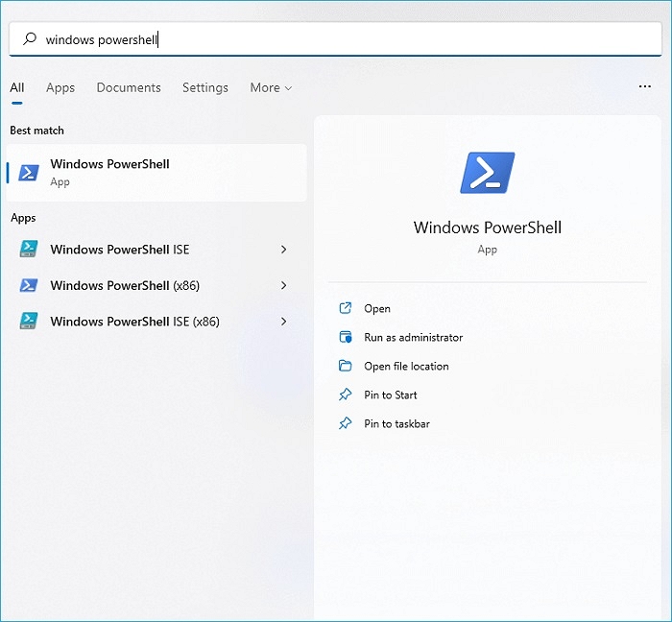Click the Pin to Start pin icon
Viewport: 672px width, 622px height.
click(346, 395)
